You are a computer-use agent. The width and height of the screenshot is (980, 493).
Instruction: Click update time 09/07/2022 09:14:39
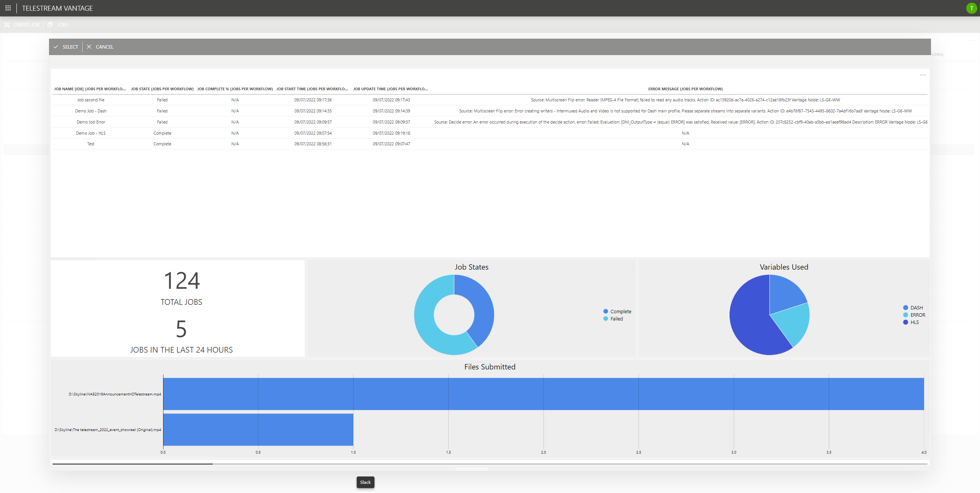[391, 111]
